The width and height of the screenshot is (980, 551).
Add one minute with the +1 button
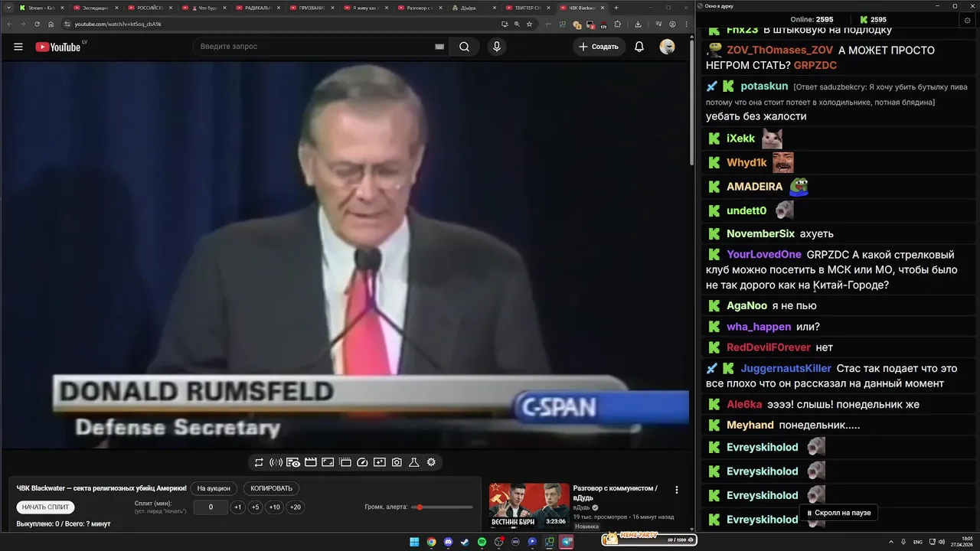pos(237,507)
